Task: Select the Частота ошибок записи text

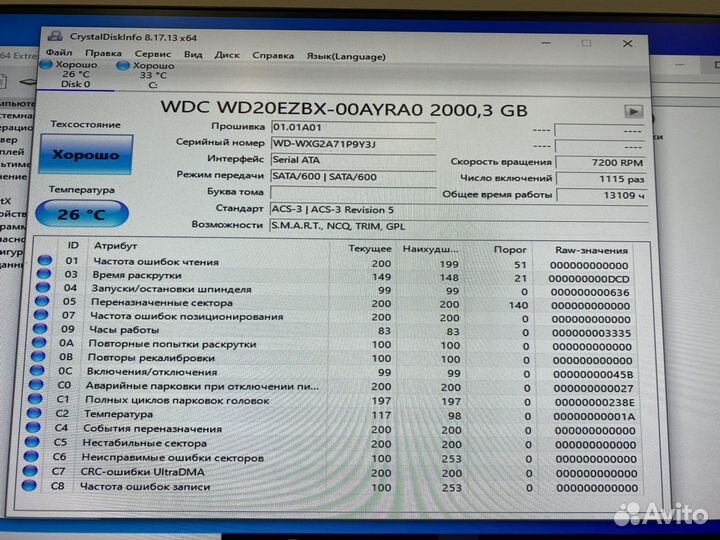Action: 145,487
